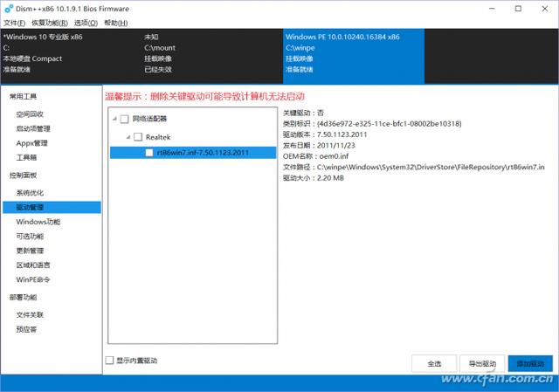Select 驱动管理 in the sidebar

click(x=52, y=208)
